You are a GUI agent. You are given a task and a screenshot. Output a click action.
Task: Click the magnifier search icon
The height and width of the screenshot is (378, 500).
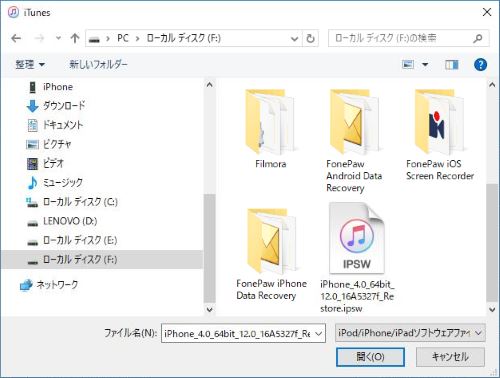(478, 39)
